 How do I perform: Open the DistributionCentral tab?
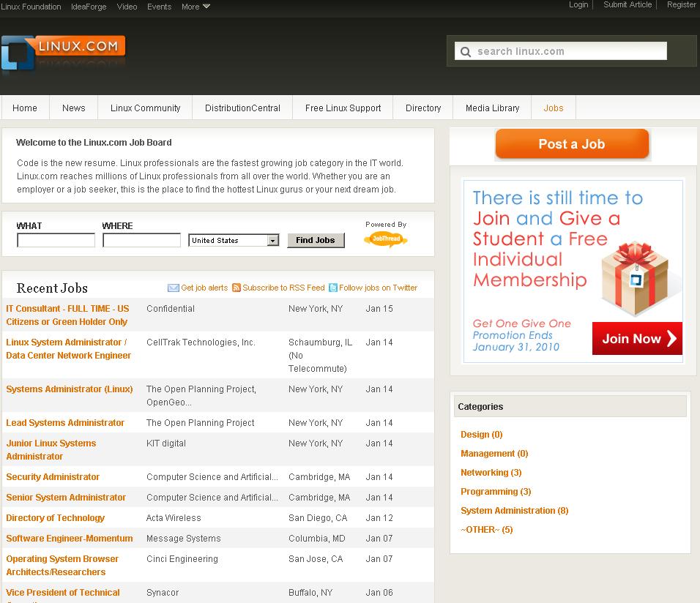click(x=242, y=108)
